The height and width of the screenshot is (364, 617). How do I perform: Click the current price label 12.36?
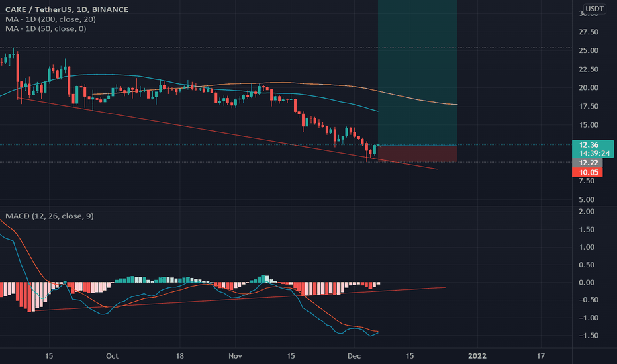[589, 145]
